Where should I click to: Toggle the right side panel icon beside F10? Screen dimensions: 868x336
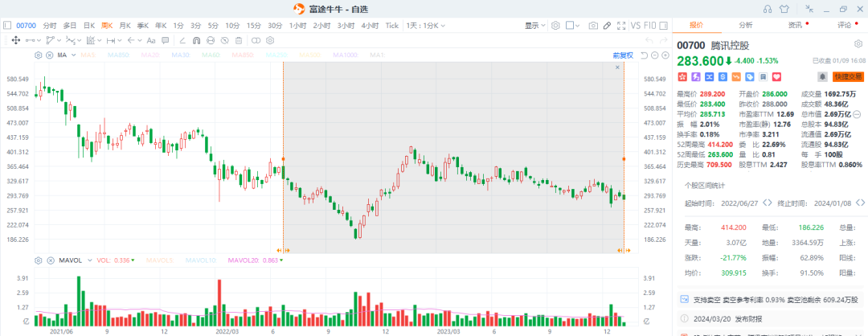coord(665,26)
